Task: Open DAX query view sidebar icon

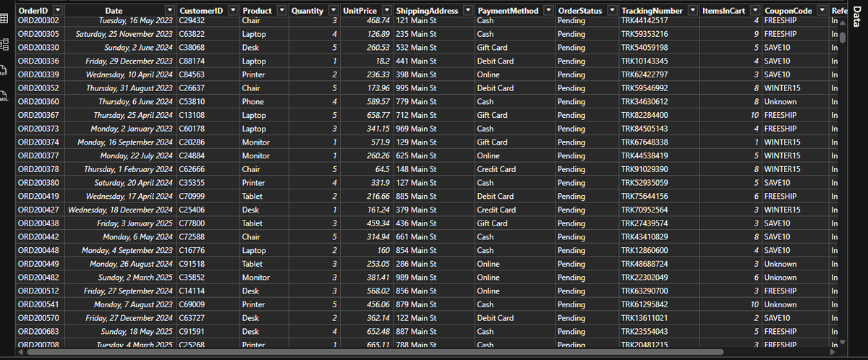Action: point(4,71)
